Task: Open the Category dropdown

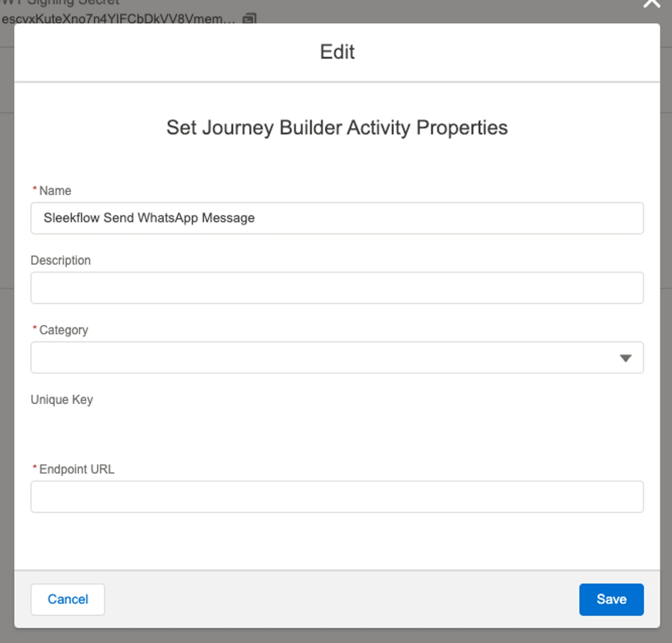Action: click(x=336, y=358)
